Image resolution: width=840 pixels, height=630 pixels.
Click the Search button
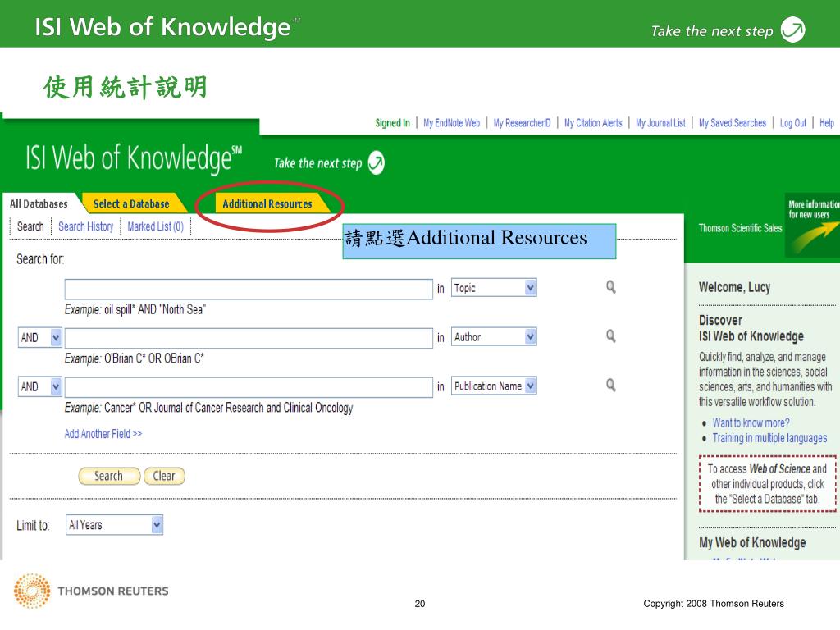tap(109, 476)
